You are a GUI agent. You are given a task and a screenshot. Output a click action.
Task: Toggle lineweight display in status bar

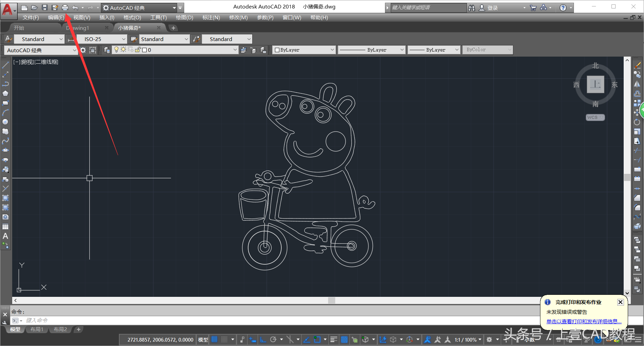[x=334, y=339]
